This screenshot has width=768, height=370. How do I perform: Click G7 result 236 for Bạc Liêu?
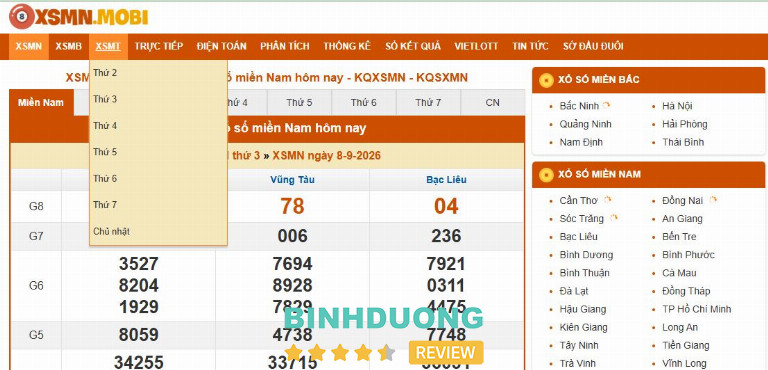coord(446,236)
